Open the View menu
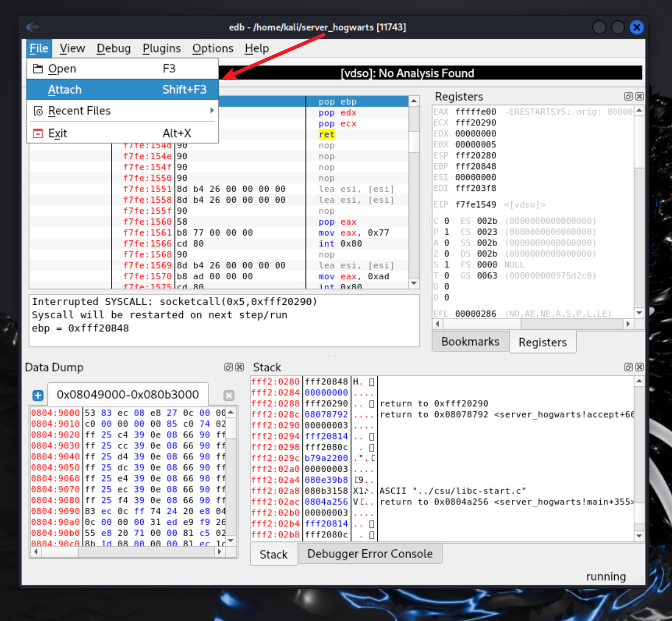 (72, 48)
